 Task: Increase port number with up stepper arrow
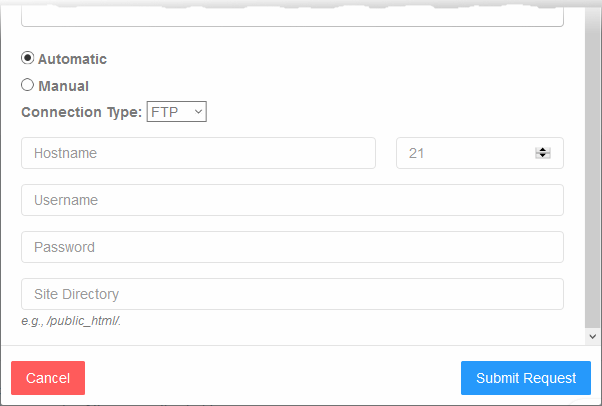coord(543,150)
